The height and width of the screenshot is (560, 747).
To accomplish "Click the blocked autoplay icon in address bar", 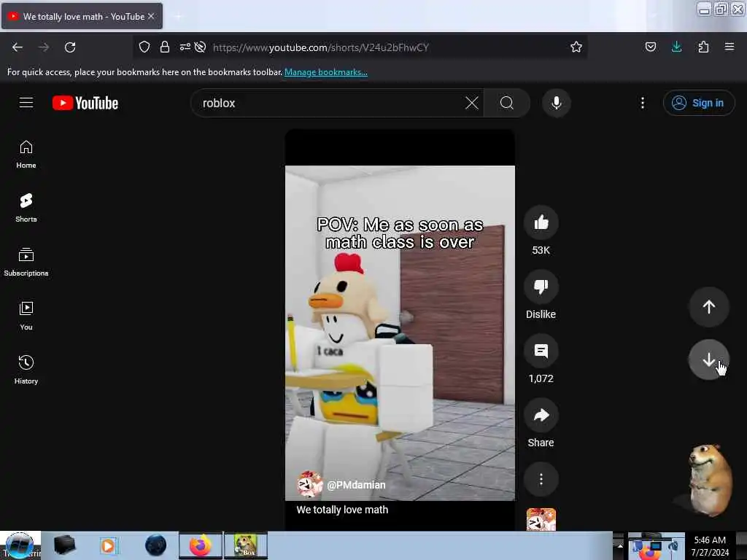I will coord(200,47).
